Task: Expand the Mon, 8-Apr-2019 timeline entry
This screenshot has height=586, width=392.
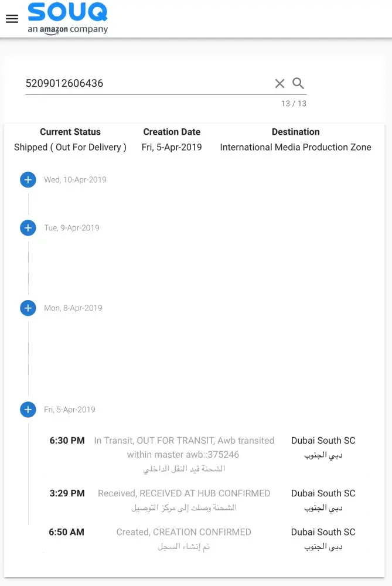Action: pyautogui.click(x=28, y=308)
